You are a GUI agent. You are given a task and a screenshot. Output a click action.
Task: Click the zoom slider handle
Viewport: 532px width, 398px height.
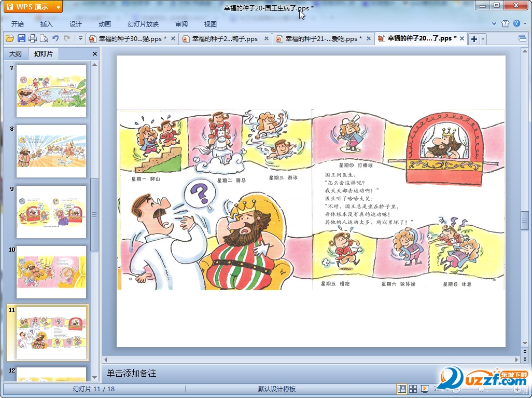pyautogui.click(x=482, y=389)
